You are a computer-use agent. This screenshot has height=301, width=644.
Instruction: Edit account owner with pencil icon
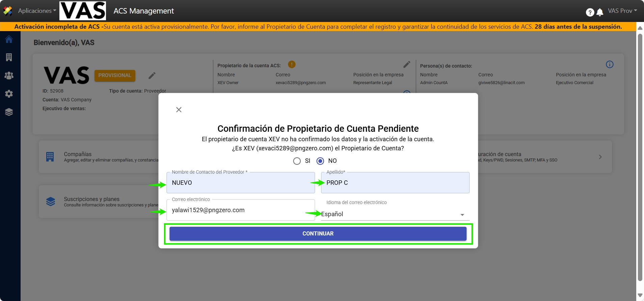pos(407,65)
